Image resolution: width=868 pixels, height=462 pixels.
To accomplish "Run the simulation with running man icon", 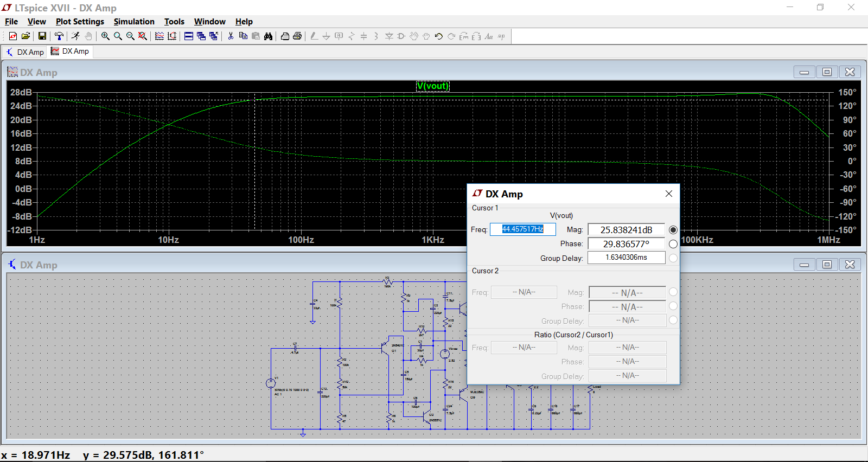I will pos(75,36).
